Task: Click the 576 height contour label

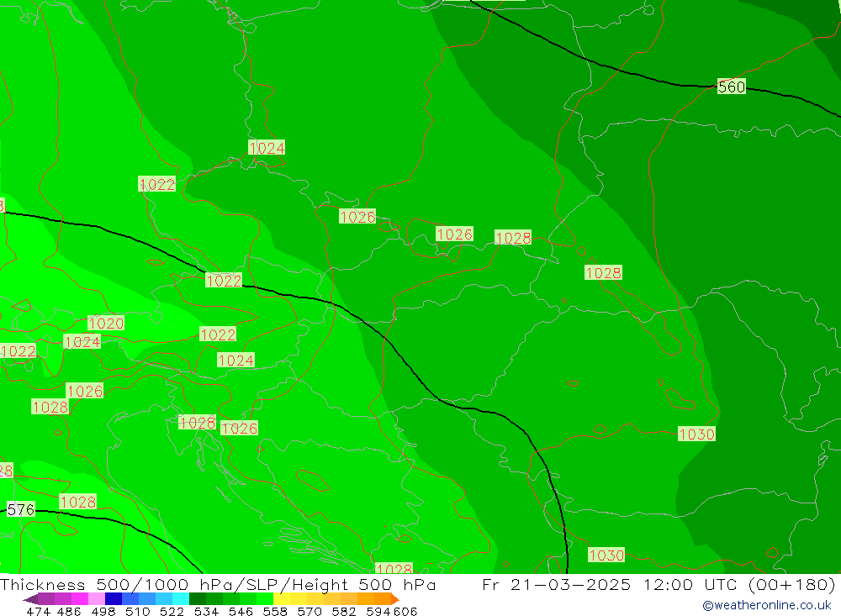Action: tap(21, 509)
